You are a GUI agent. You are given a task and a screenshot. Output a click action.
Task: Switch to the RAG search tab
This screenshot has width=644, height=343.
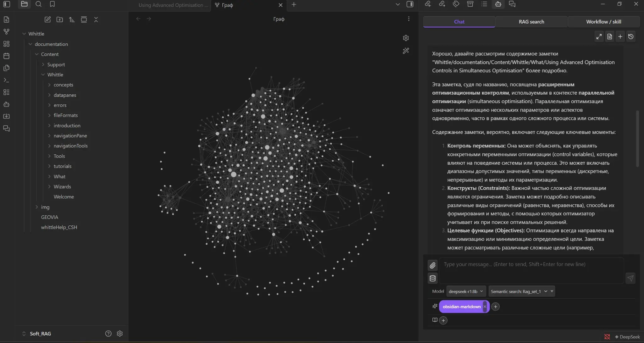[531, 22]
